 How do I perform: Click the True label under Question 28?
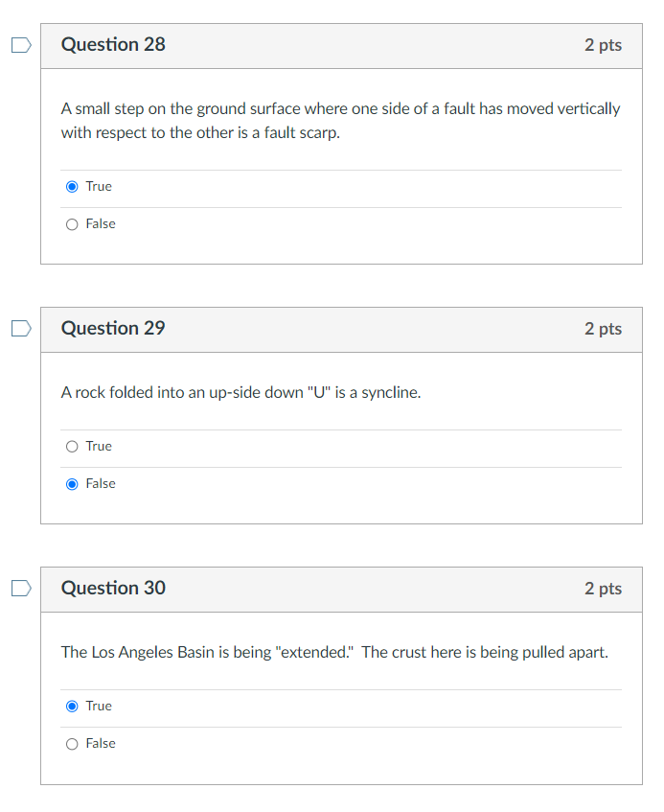99,186
